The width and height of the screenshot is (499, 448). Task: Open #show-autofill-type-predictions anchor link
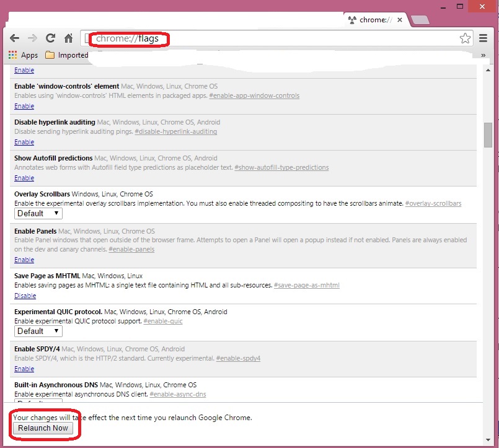click(x=281, y=167)
